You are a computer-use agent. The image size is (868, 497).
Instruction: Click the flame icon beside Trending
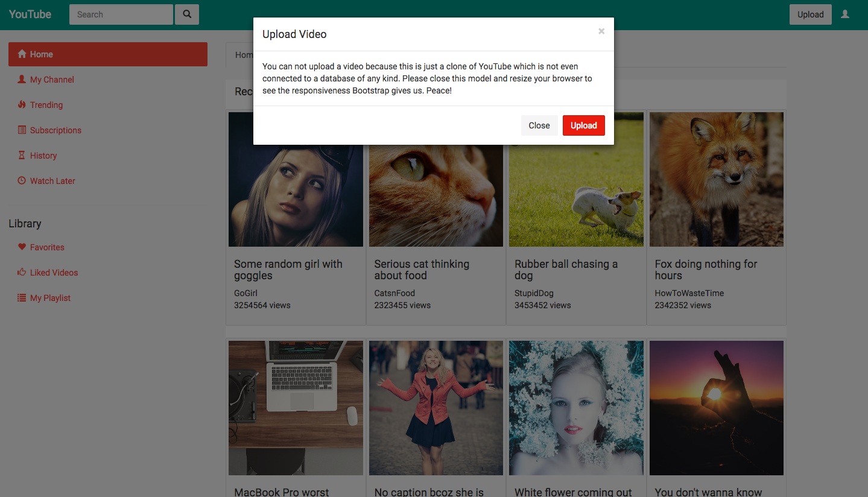22,105
